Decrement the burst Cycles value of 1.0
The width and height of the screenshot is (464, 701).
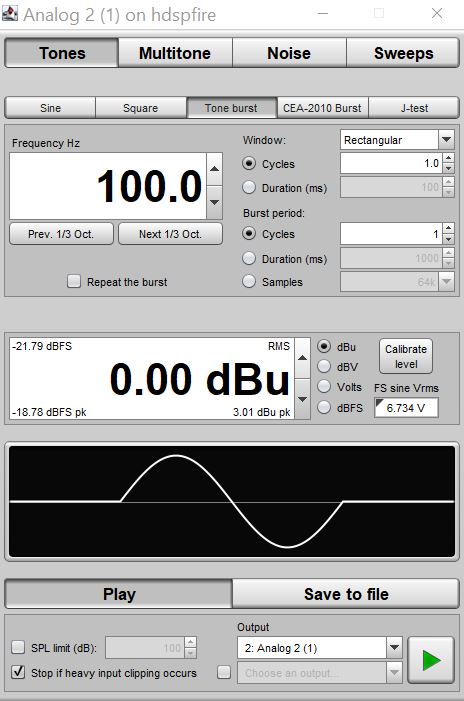coord(448,169)
